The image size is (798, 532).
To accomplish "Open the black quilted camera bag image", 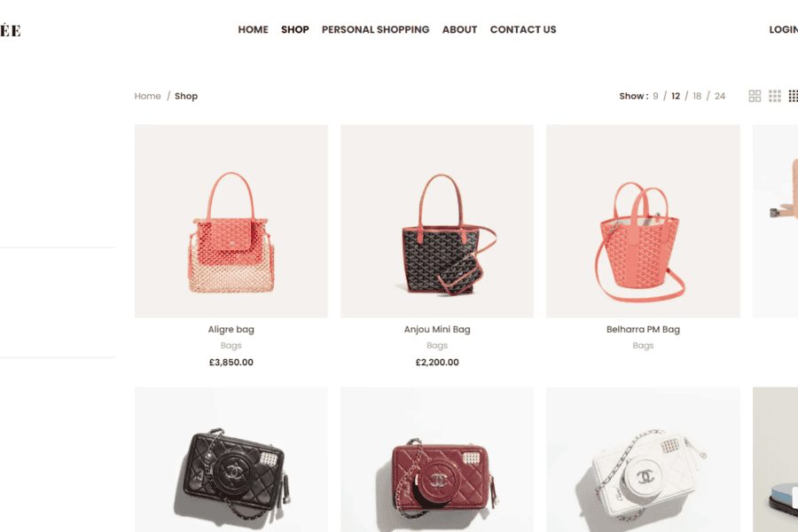I will point(231,459).
